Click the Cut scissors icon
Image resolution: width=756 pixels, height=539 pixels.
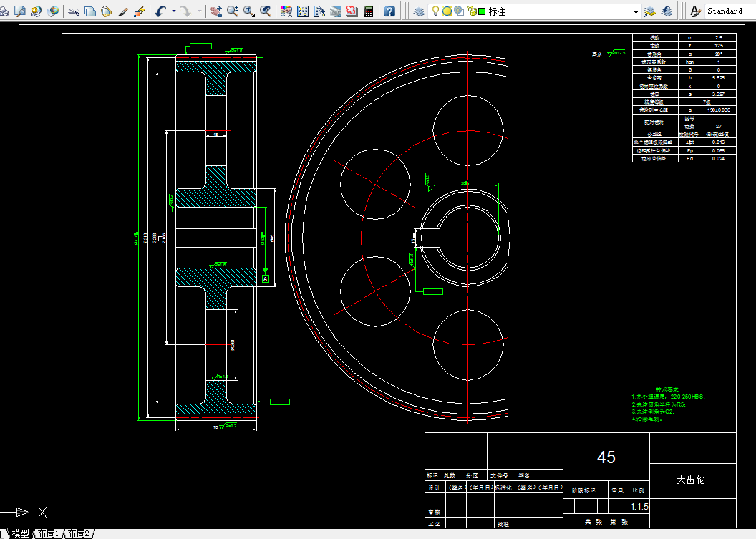tap(74, 11)
